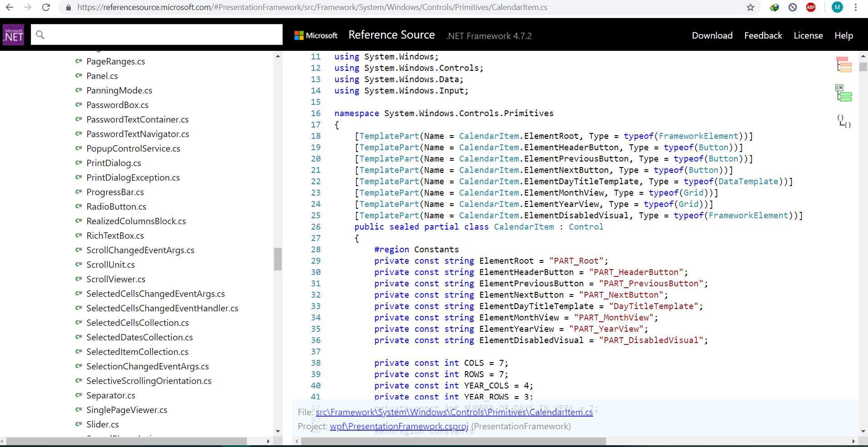The image size is (868, 447).
Task: Click the search magnifier icon
Action: [x=40, y=34]
